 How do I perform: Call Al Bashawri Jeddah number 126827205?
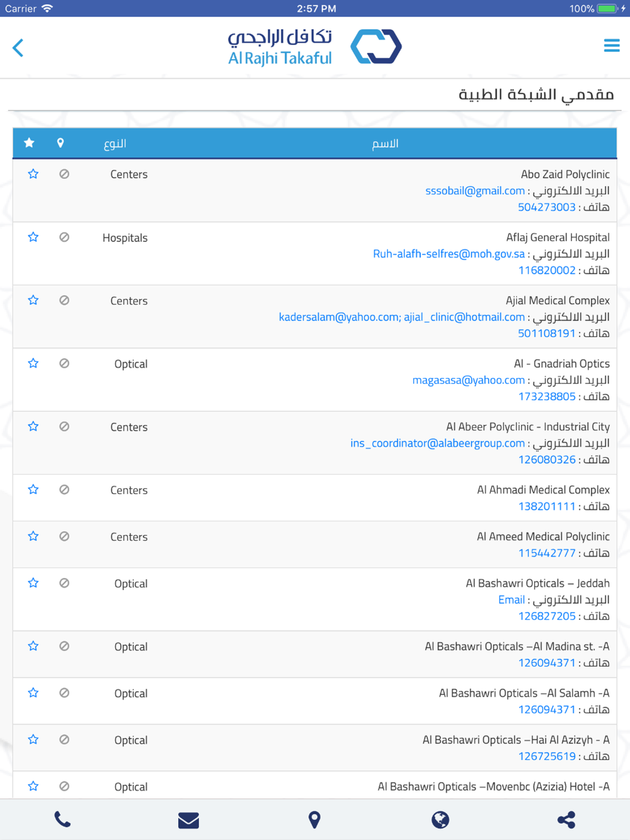pyautogui.click(x=547, y=616)
